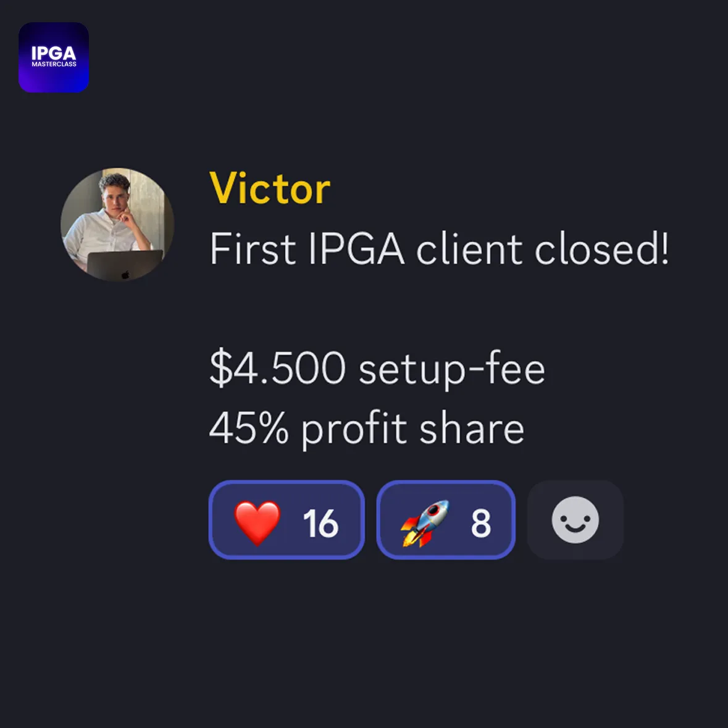The image size is (728, 728).
Task: Toggle the rocket reaction button
Action: coord(446,519)
